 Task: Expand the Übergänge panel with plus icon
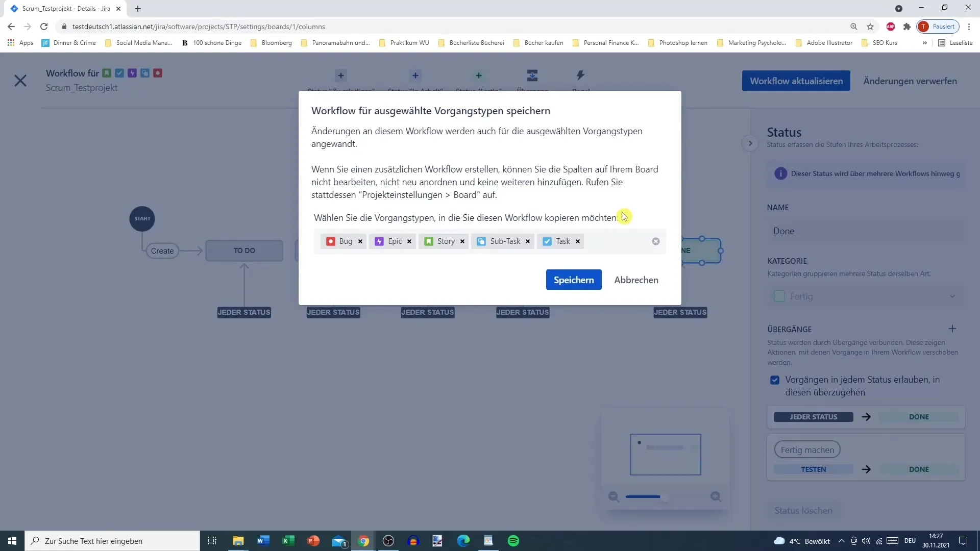[x=955, y=329]
